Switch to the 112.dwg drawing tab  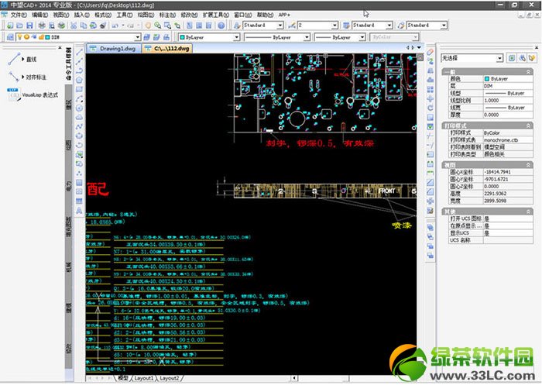(x=167, y=49)
